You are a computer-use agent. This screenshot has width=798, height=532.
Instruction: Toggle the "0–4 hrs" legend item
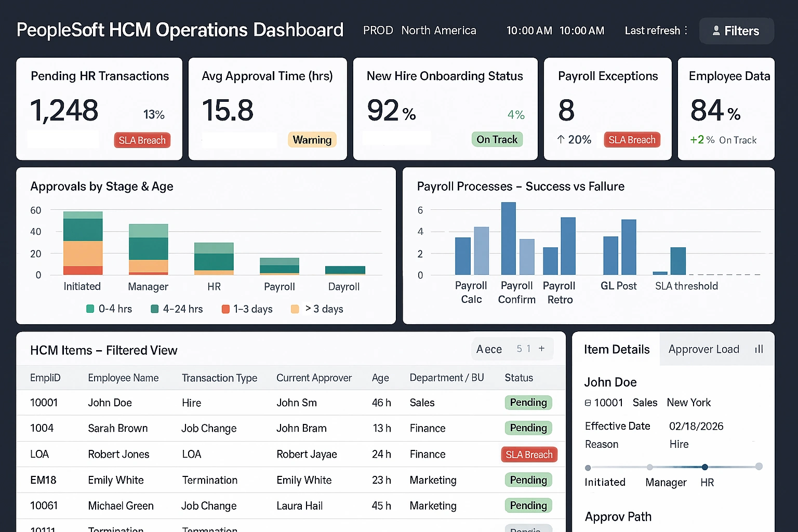click(109, 309)
